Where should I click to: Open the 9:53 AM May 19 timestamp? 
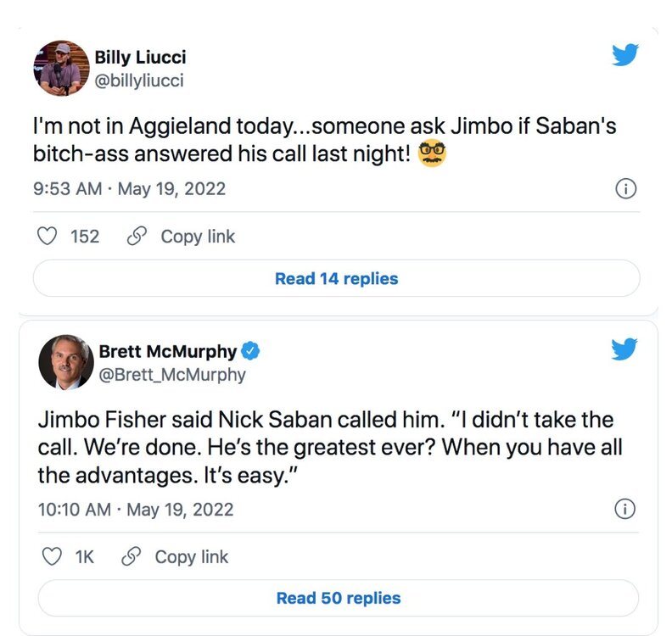click(130, 188)
